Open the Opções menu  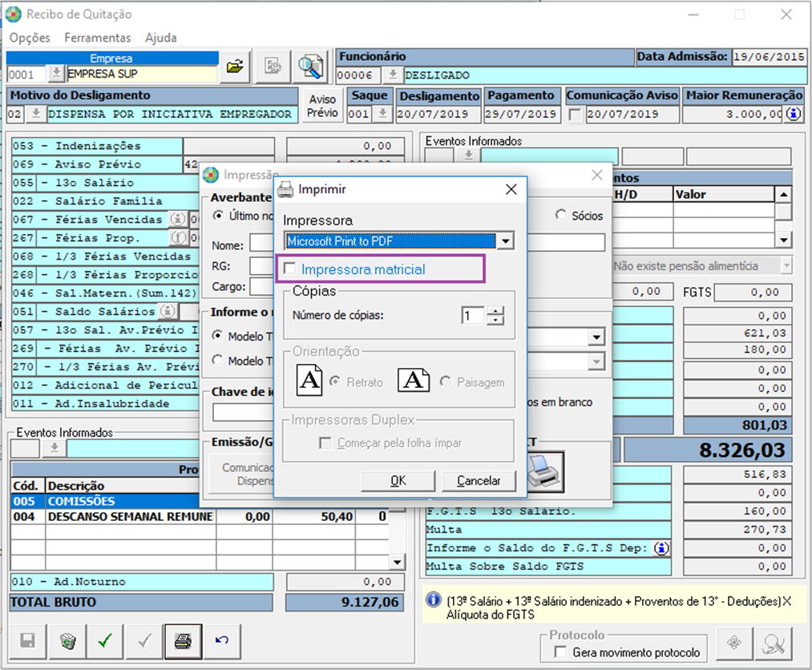point(30,38)
